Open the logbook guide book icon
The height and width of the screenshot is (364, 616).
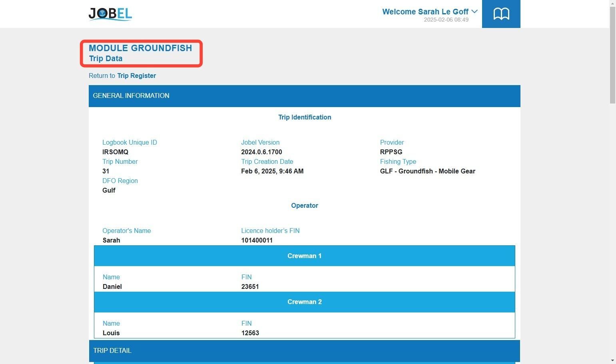coord(501,14)
